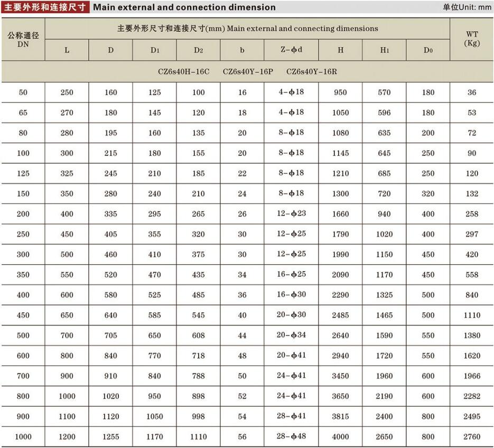
Task: Select the 4-φ18 cell for DN 65
Action: click(291, 113)
